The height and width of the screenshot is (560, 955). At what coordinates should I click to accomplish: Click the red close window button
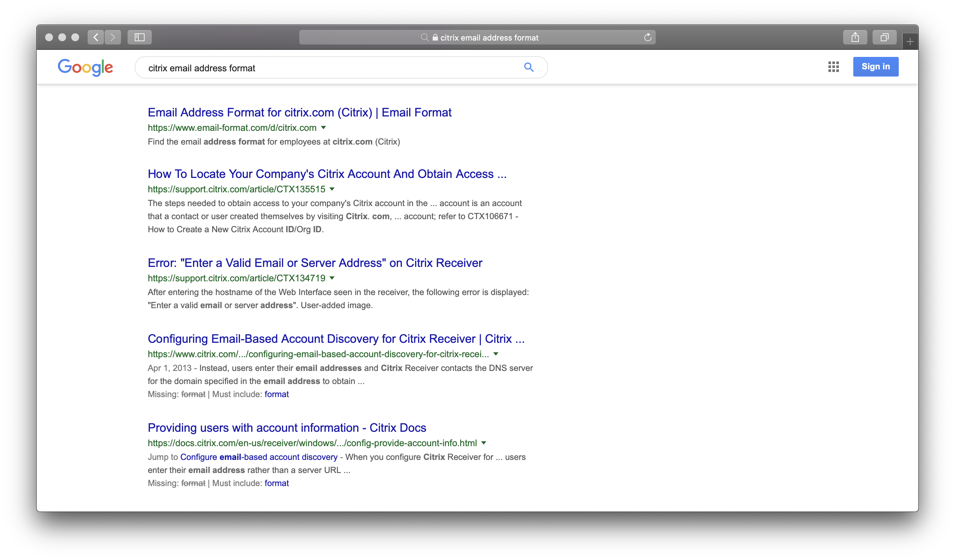coord(49,37)
